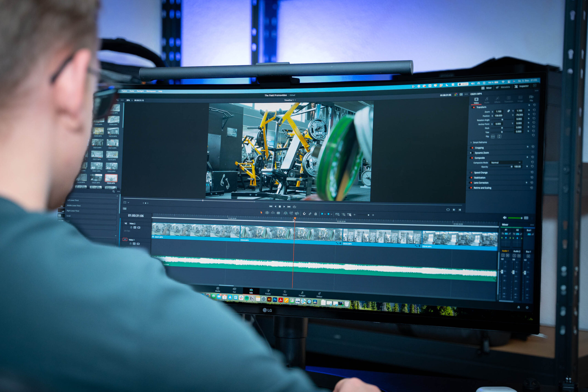Click the Rotation Angle slider handle

pyautogui.click(x=503, y=120)
